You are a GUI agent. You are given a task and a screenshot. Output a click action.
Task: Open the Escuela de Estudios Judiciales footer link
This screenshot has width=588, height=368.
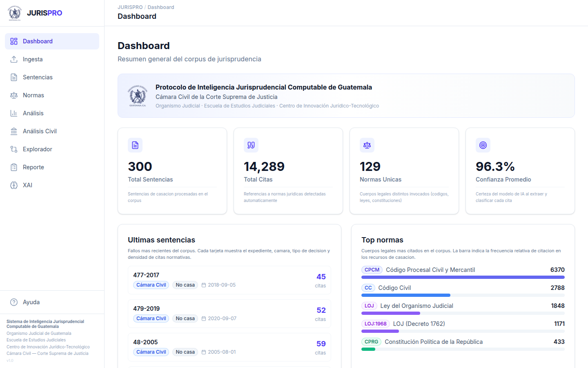35,340
